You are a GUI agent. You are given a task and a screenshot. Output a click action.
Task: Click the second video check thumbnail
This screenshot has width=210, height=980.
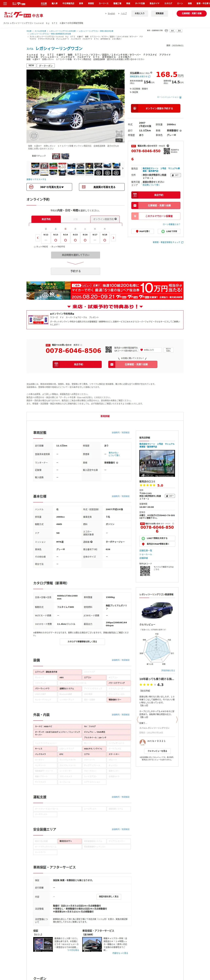point(65,156)
